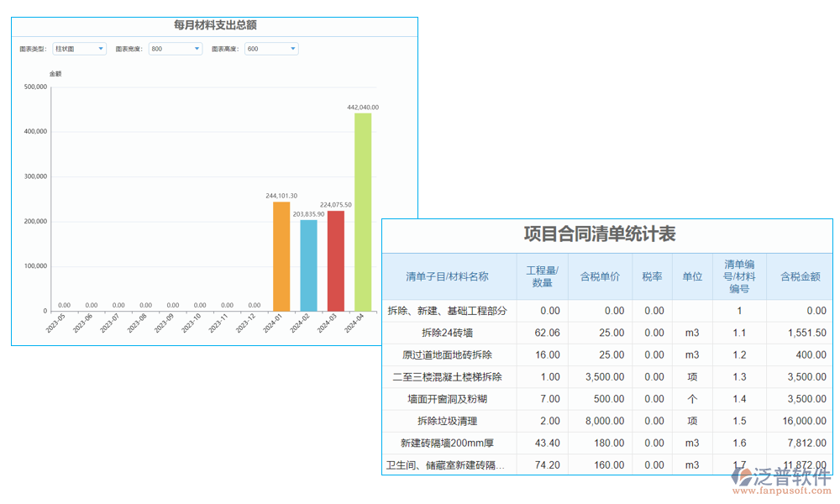Select the 工程量/数量 column header
Image resolution: width=840 pixels, height=504 pixels.
(x=543, y=276)
